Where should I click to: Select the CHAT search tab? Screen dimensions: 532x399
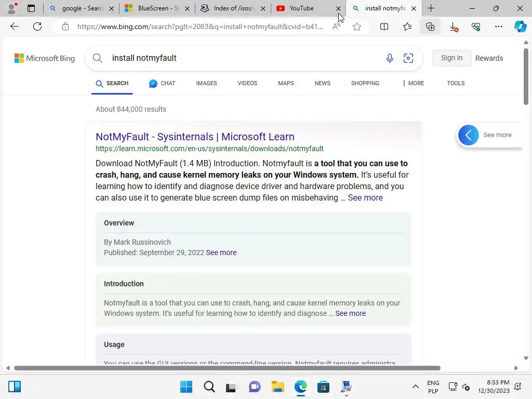click(162, 83)
